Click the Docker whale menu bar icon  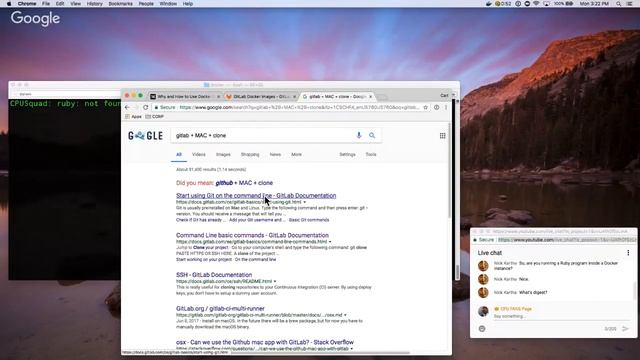point(489,4)
